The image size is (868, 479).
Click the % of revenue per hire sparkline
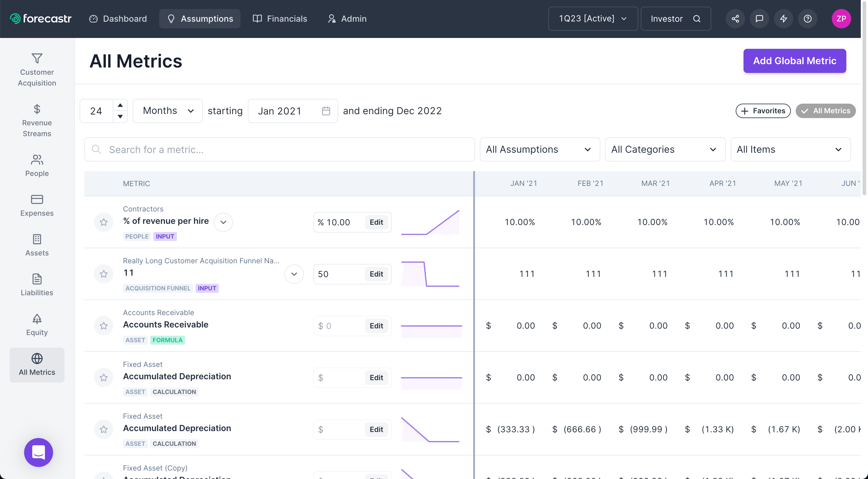(430, 222)
